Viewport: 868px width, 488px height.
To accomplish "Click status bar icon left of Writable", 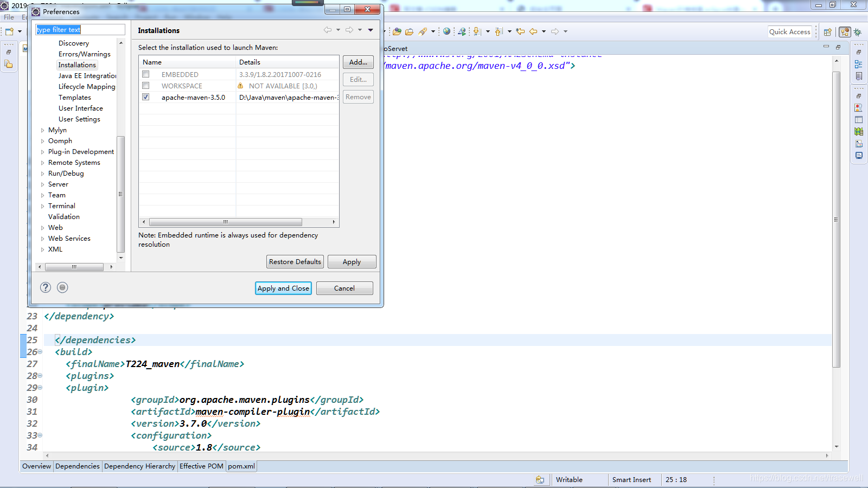I will pos(540,480).
